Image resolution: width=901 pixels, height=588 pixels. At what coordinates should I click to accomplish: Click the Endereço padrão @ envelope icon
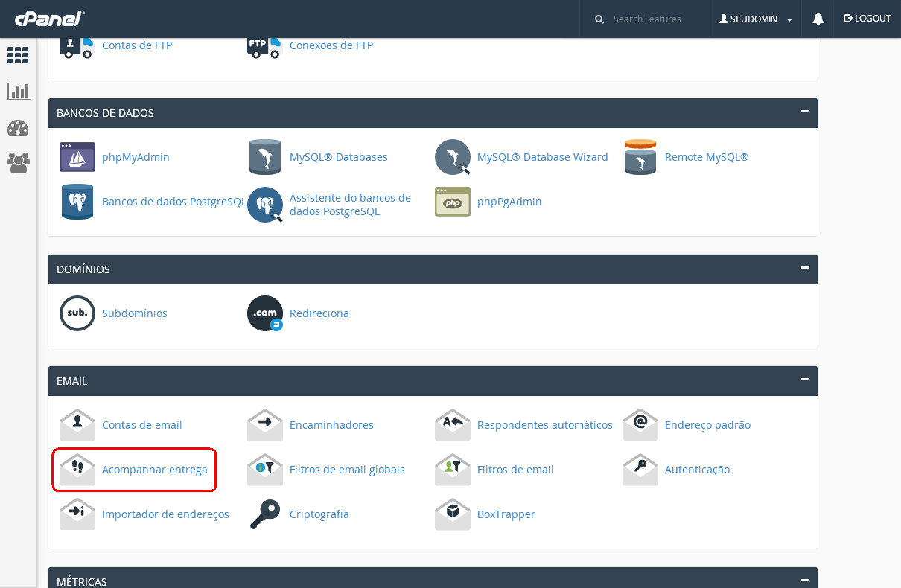(640, 425)
